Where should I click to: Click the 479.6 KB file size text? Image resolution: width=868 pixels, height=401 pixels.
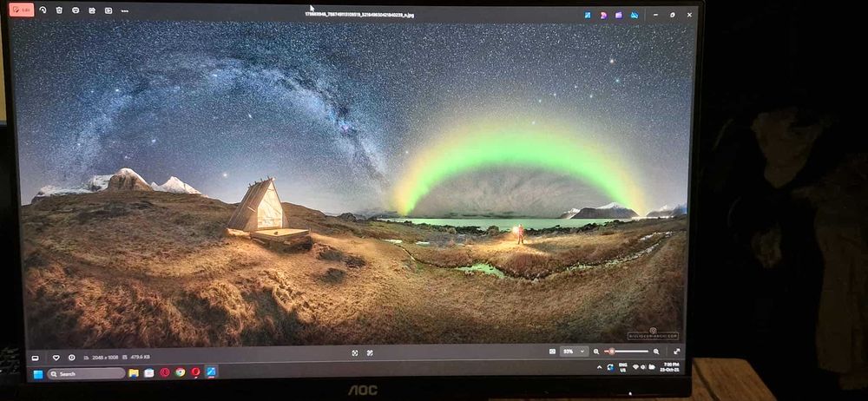(x=140, y=358)
